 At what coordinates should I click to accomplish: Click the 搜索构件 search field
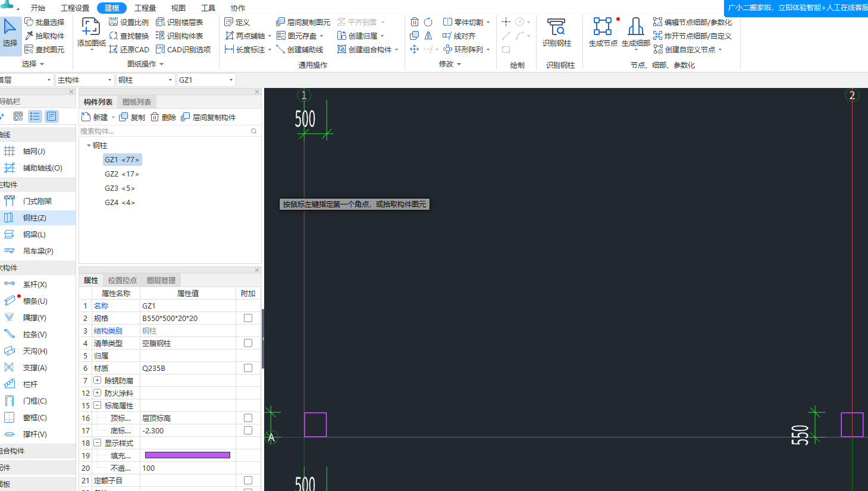click(x=170, y=131)
